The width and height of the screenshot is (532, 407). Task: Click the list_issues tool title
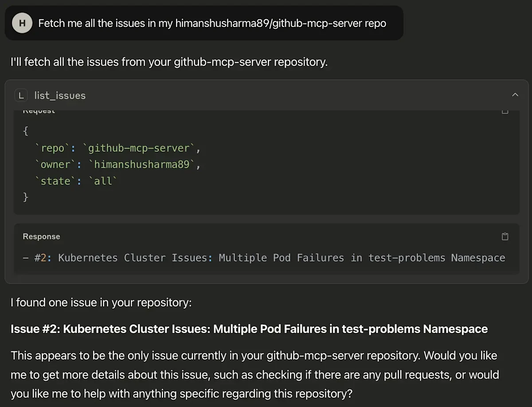pyautogui.click(x=60, y=95)
